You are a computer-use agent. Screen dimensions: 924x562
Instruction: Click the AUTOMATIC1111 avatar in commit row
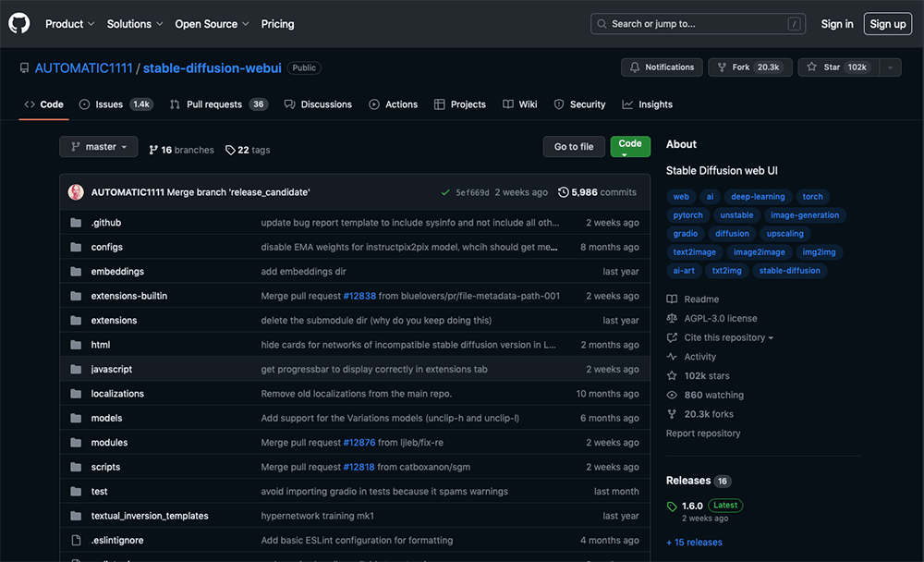(x=76, y=192)
